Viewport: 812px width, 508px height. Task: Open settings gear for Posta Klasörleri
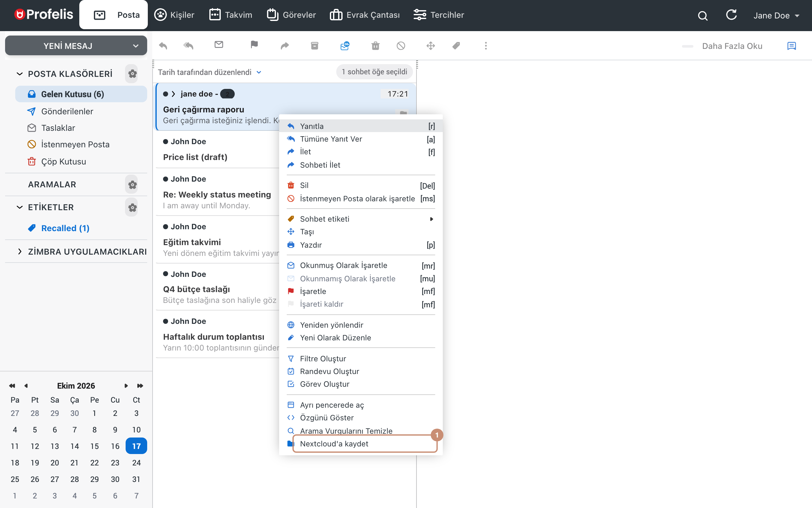point(132,74)
